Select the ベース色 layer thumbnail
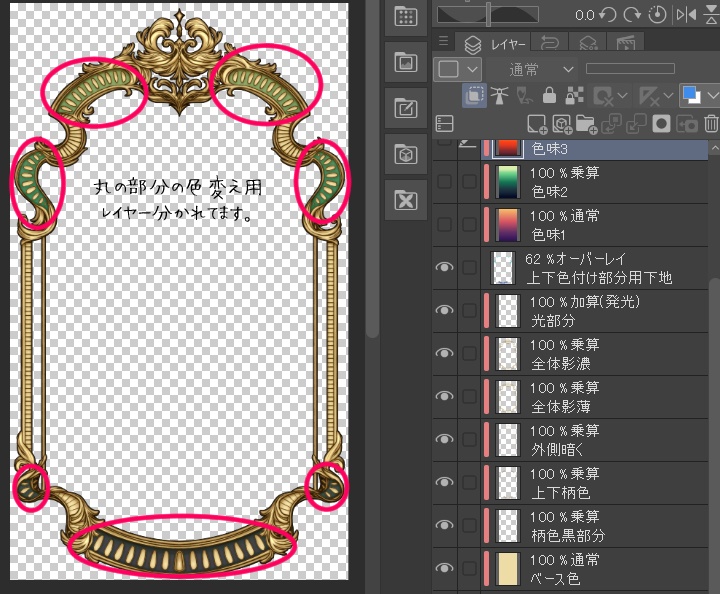This screenshot has height=594, width=720. [x=507, y=569]
